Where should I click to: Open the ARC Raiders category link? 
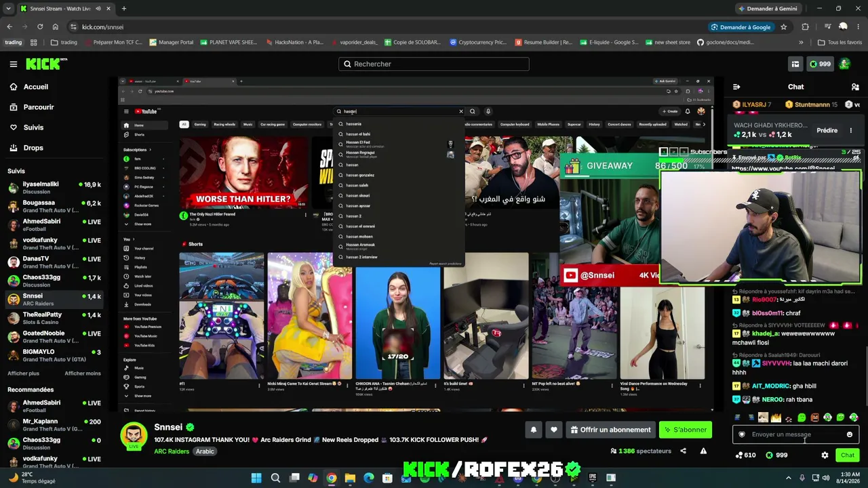coord(172,451)
